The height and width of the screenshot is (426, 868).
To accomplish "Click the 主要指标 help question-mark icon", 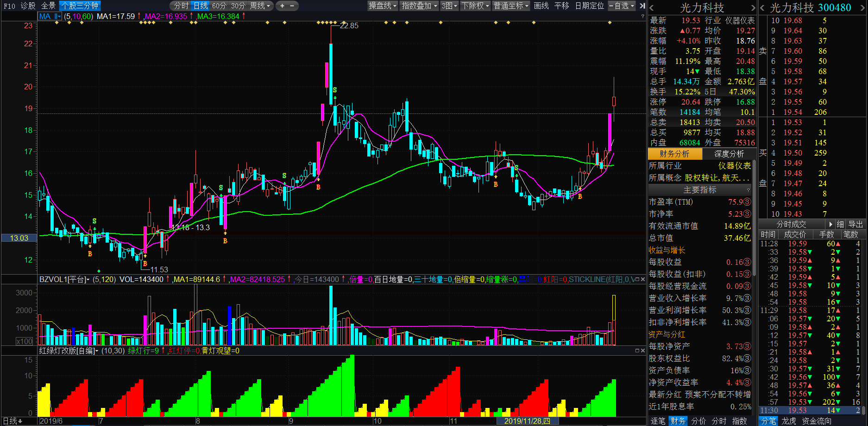I will coord(748,190).
